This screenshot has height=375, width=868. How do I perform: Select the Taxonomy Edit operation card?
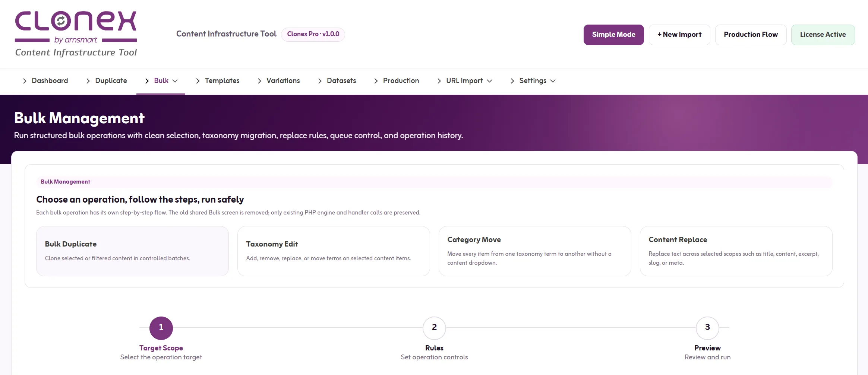point(334,251)
